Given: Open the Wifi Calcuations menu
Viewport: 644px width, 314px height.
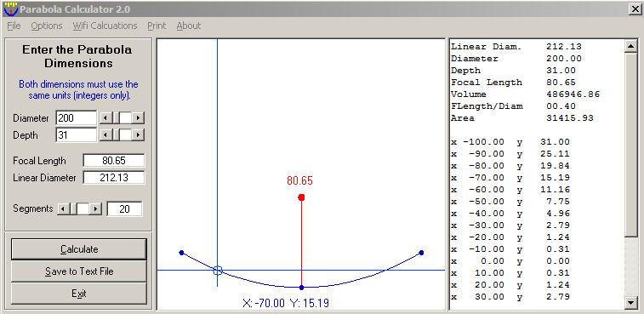Looking at the screenshot, I should click(105, 26).
